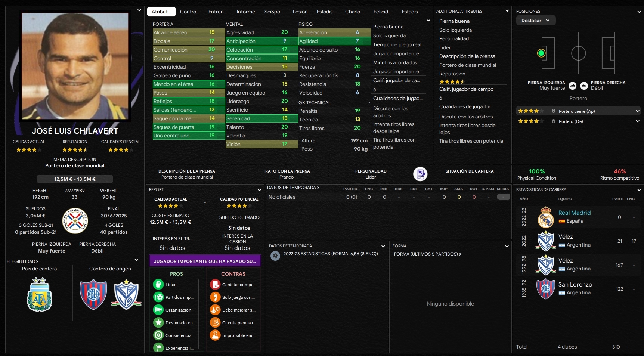Open the Destacar dropdown
644x356 pixels.
(536, 21)
